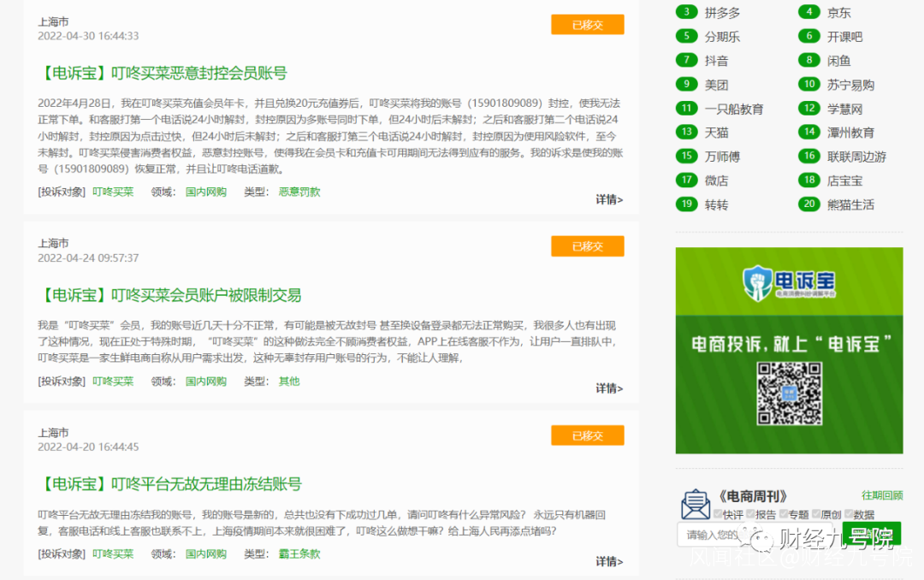Click the number 5 rank badge beside 分期乐
The height and width of the screenshot is (580, 924).
pos(686,36)
